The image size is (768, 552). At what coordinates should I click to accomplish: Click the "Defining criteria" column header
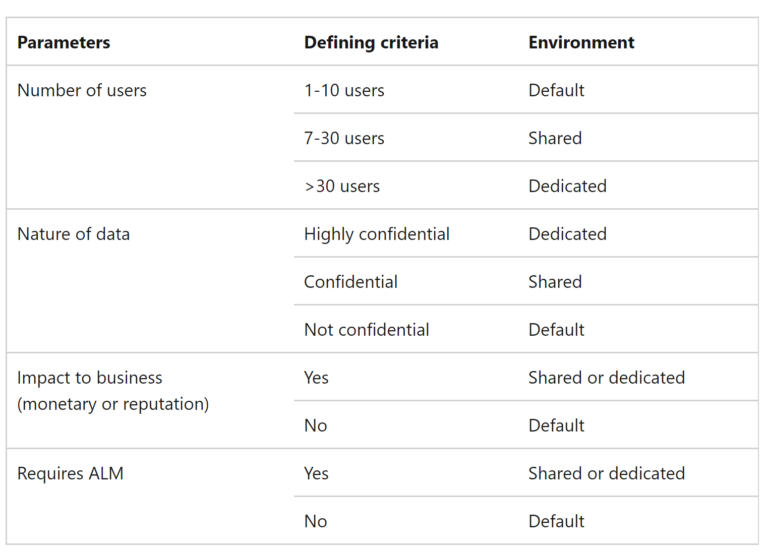[x=371, y=43]
